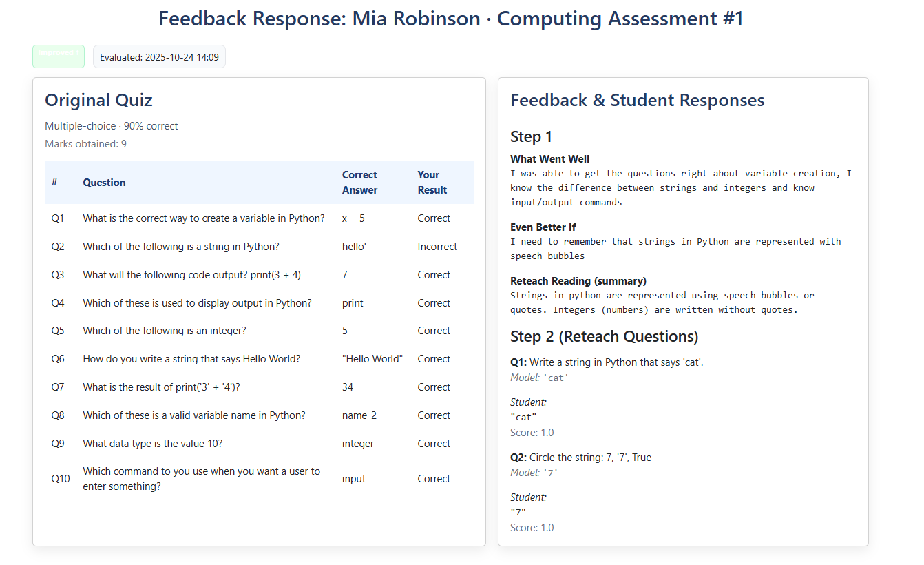Click the student's "cat" answer text
The height and width of the screenshot is (565, 924).
click(523, 417)
